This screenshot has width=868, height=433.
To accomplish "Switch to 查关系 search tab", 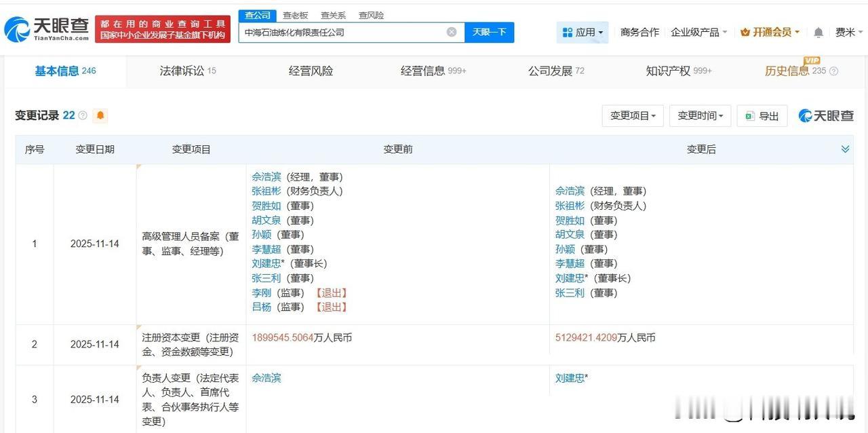I will pyautogui.click(x=333, y=15).
